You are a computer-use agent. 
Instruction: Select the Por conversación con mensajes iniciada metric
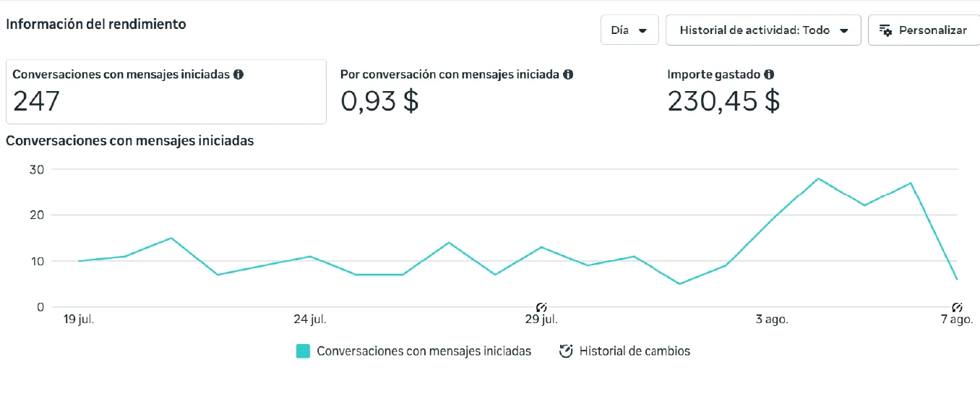pyautogui.click(x=457, y=92)
